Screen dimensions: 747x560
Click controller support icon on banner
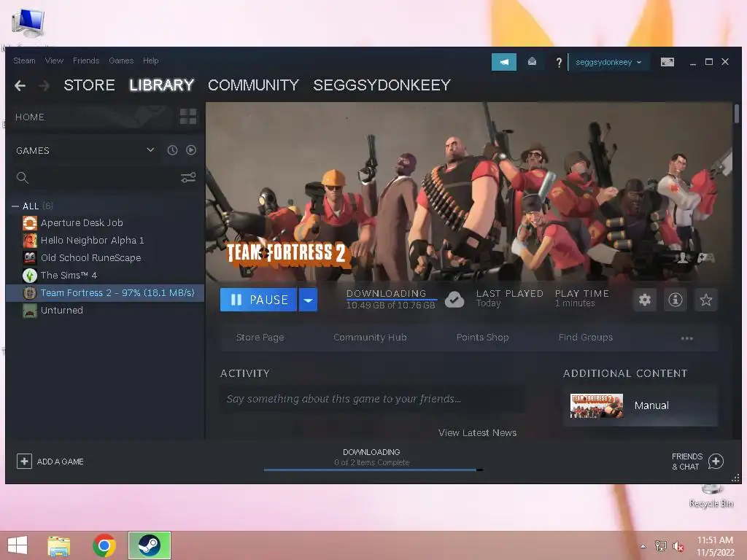(x=705, y=257)
